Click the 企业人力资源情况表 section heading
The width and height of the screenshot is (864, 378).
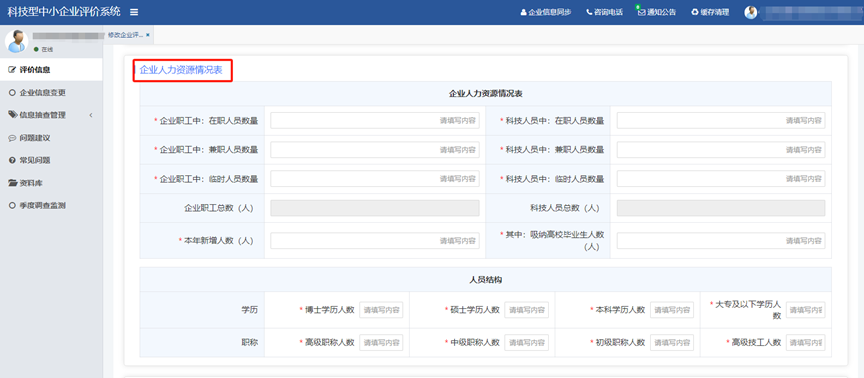[x=181, y=70]
